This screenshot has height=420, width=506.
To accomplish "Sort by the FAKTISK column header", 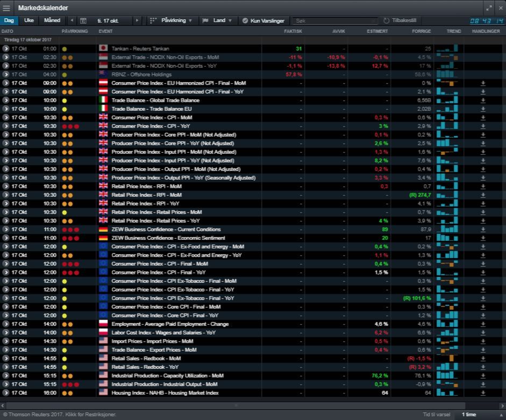I will (x=293, y=31).
